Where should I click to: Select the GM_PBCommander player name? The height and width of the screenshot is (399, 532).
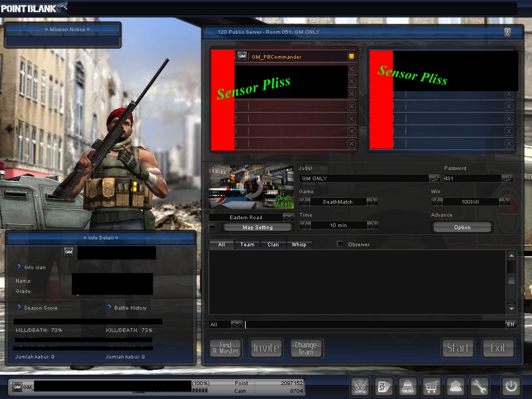coord(276,57)
